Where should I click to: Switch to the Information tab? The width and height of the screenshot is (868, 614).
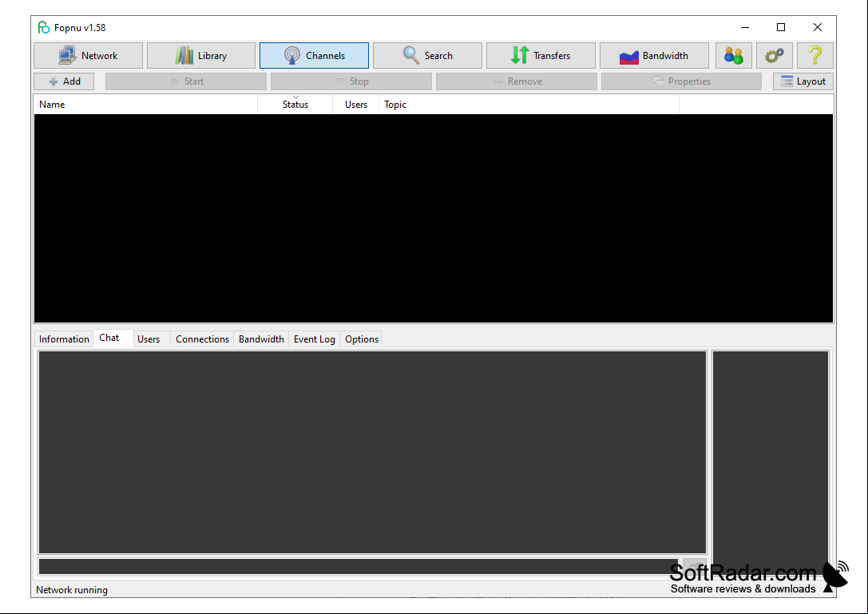click(64, 339)
